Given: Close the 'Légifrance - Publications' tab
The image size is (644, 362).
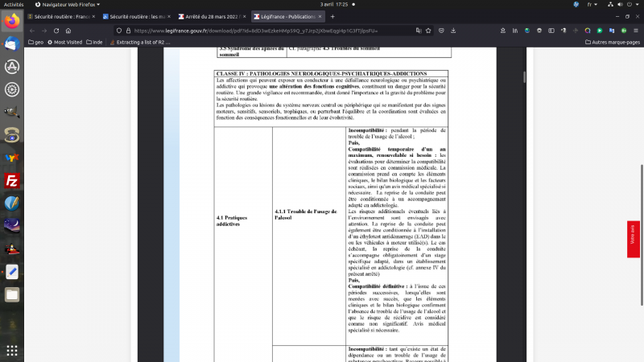Looking at the screenshot, I should (320, 17).
